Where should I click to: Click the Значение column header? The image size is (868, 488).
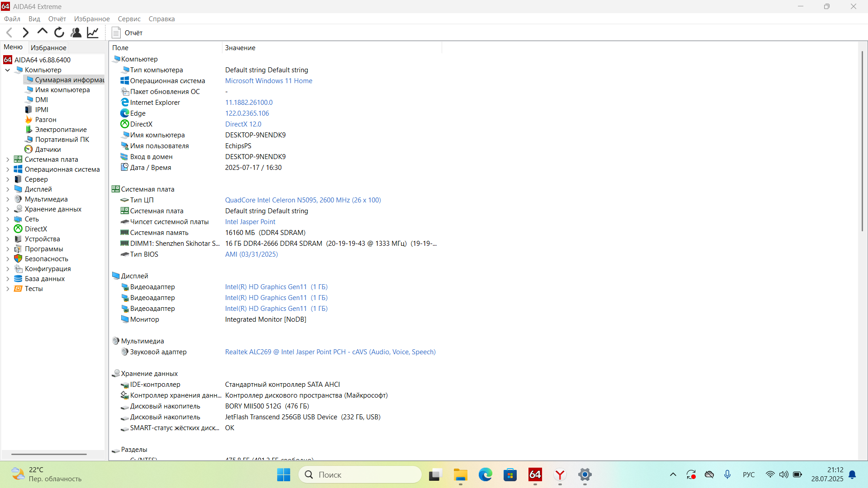240,48
